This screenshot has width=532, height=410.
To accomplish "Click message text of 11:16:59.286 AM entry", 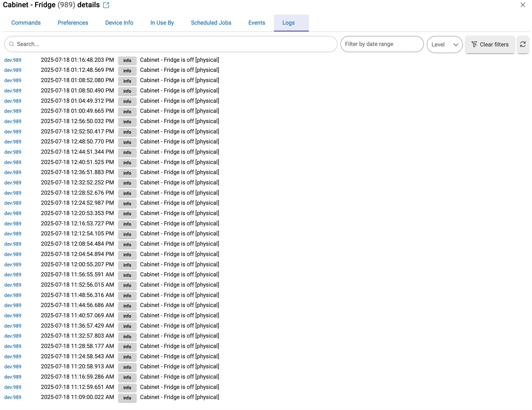I will tap(180, 377).
